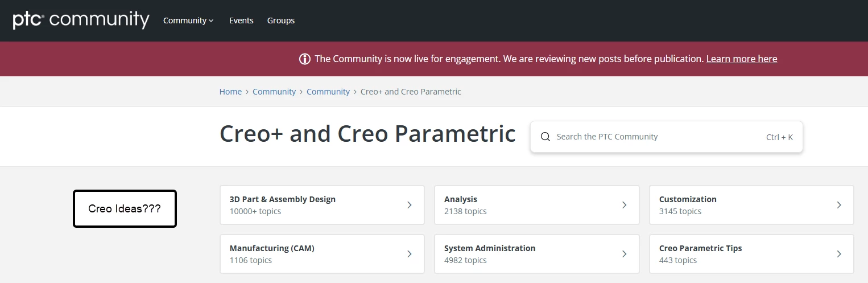
Task: Follow the Learn more here link
Action: pos(742,59)
